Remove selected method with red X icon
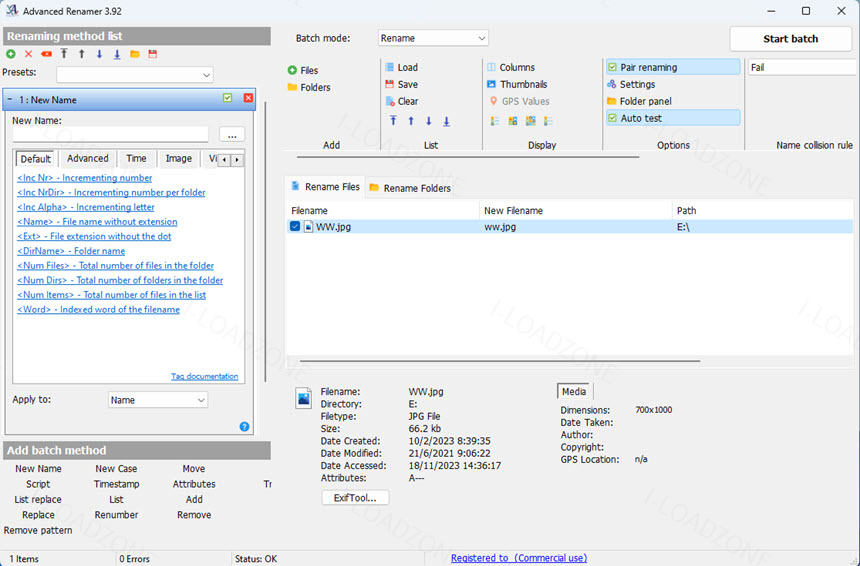Screen dimensions: 860x566 point(29,54)
